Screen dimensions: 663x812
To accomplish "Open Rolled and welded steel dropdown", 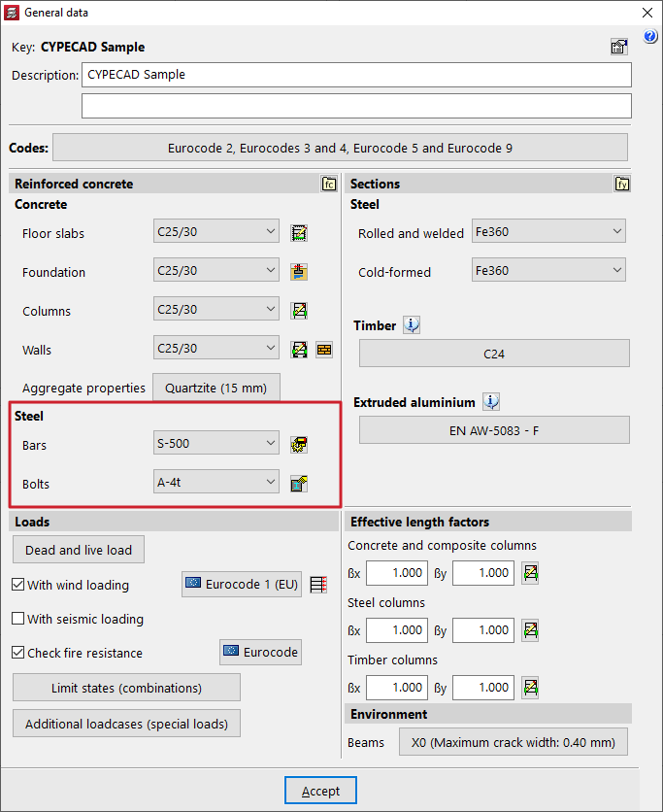I will click(x=548, y=231).
